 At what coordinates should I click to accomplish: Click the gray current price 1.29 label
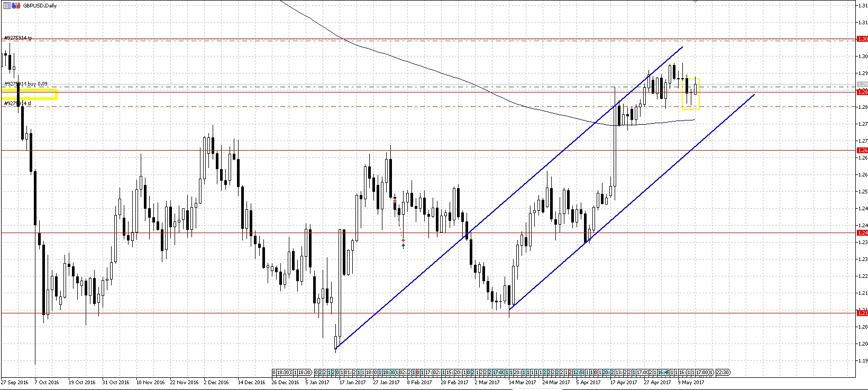862,85
